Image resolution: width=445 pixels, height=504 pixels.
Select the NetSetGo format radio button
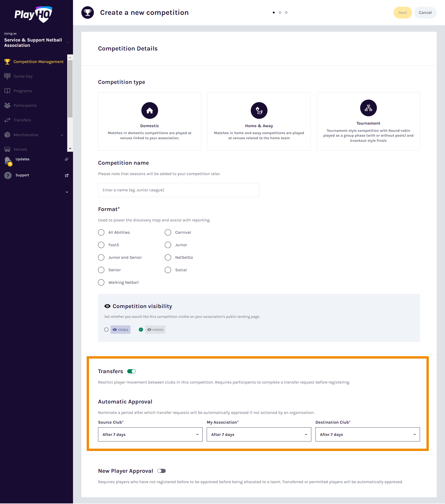click(x=168, y=257)
